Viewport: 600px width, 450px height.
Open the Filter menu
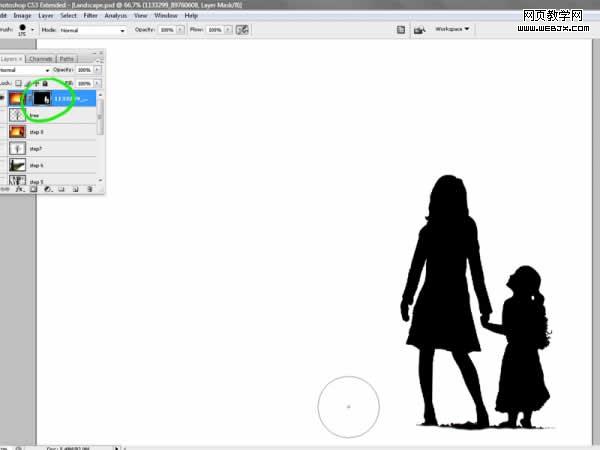[x=91, y=16]
